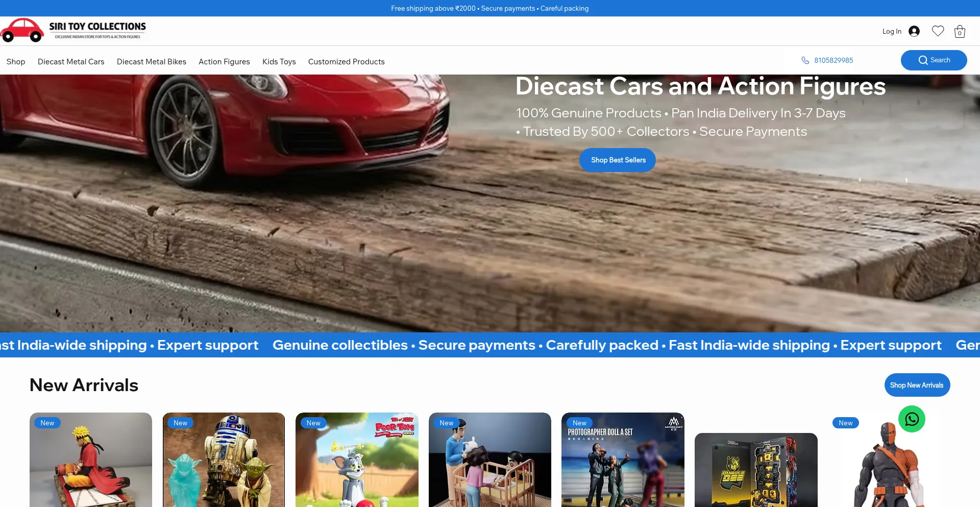Viewport: 980px width, 507px height.
Task: Open the R2-D2 and Yoda product thumbnail
Action: click(224, 460)
